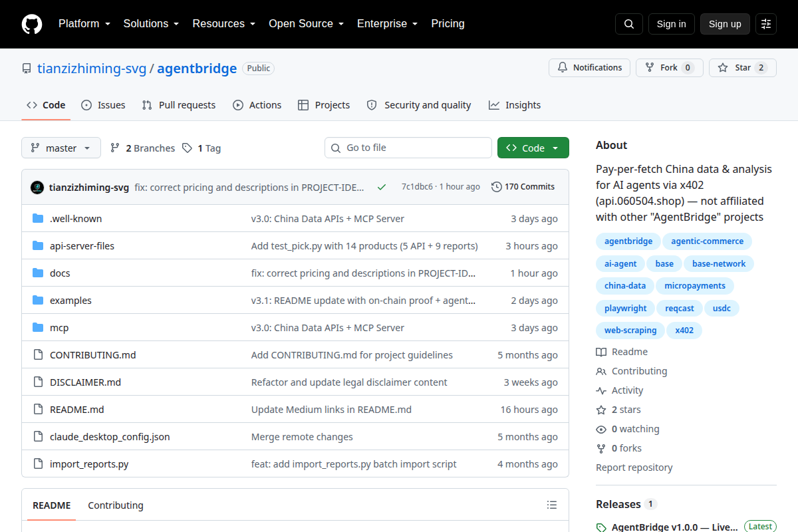
Task: Click the eye icon beside 0 watching
Action: 601,429
